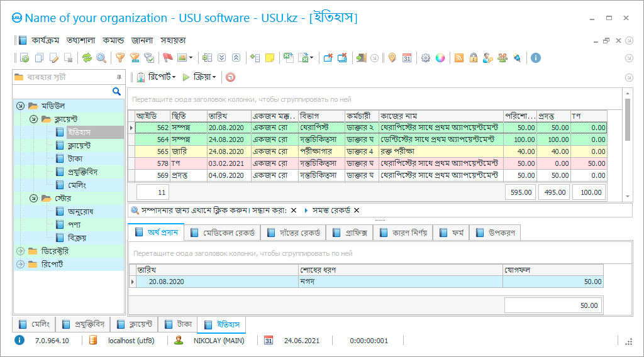Click the magnifier search icon in toolbar
Viewport: 644px width, 357px height.
101,58
